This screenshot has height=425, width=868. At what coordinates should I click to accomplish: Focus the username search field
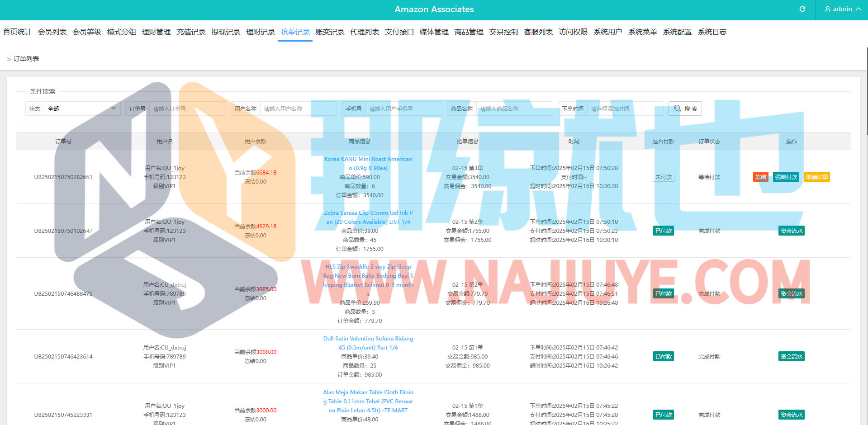(298, 109)
